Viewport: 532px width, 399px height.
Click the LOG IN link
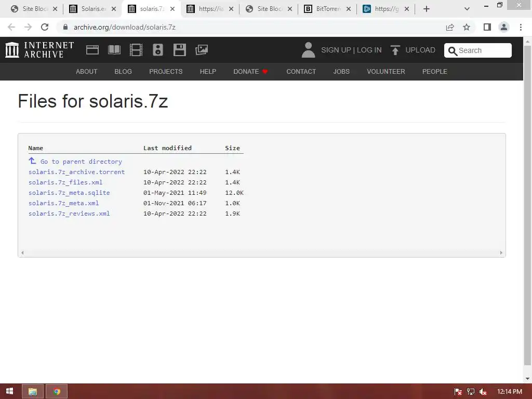coord(369,50)
